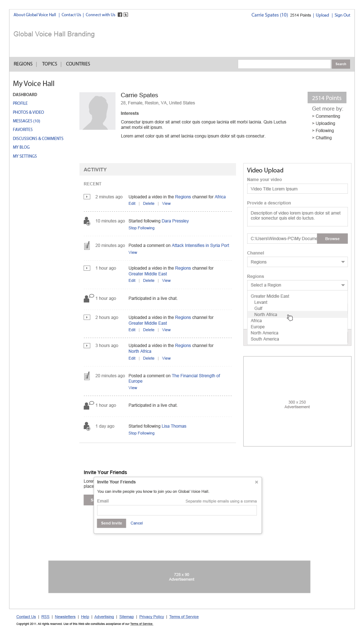Expand the Select a Region dropdown
The image size is (363, 644).
(x=297, y=285)
